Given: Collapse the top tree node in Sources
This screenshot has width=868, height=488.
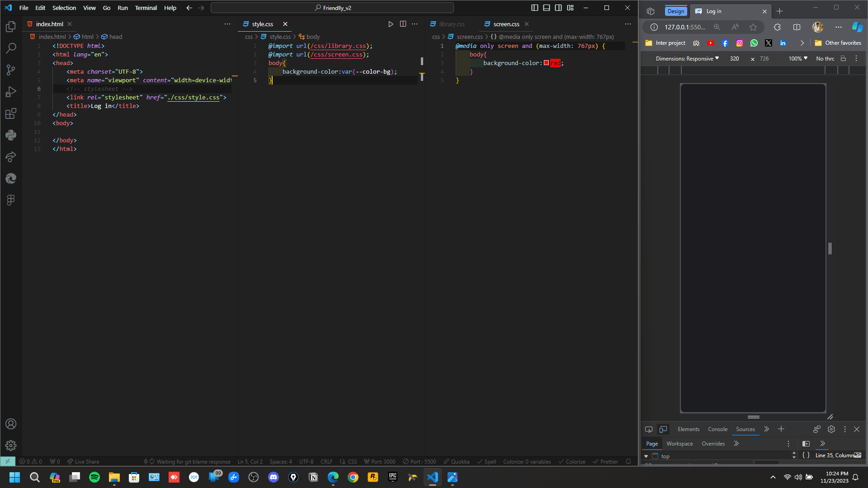Looking at the screenshot, I should click(646, 456).
